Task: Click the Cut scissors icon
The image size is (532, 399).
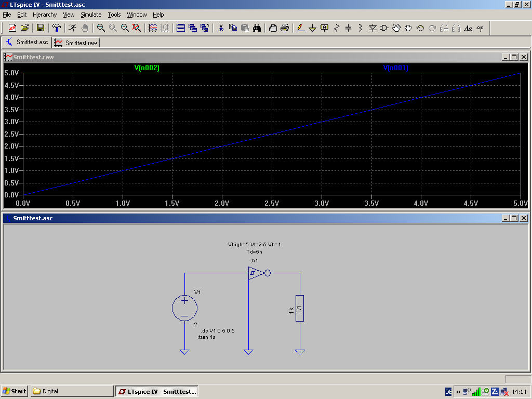Action: 221,28
